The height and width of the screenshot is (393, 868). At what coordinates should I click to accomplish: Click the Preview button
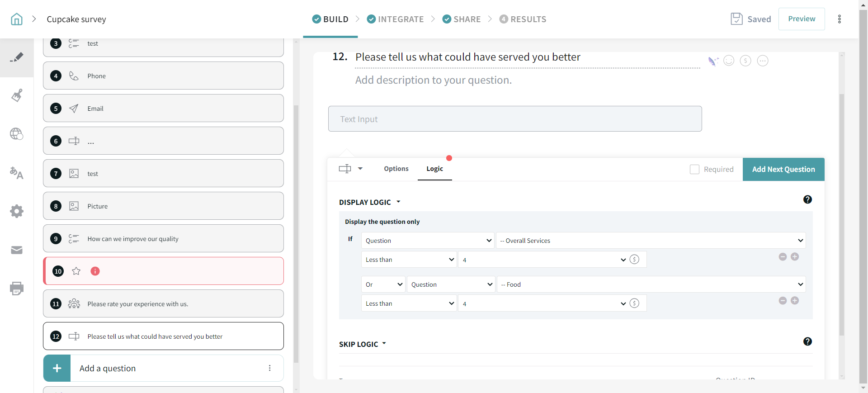[x=801, y=19]
